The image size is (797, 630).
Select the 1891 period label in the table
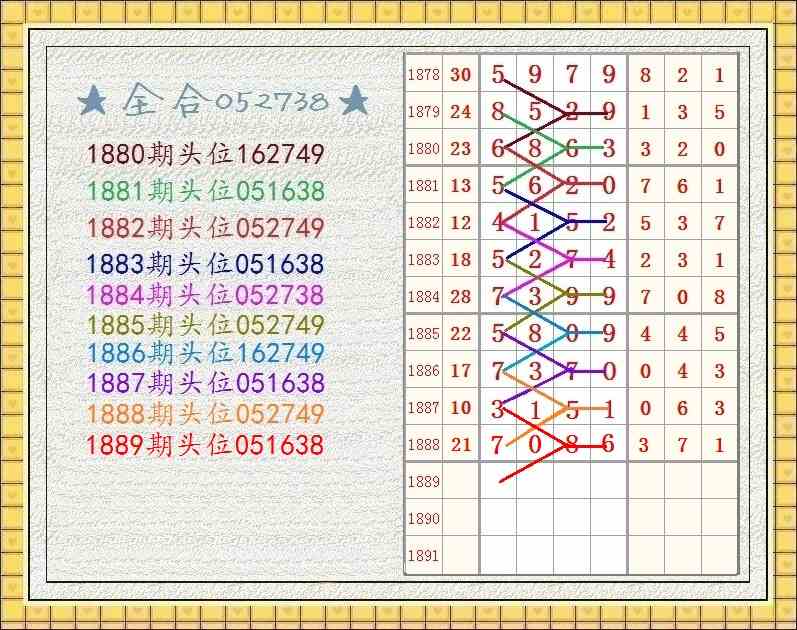coord(424,556)
